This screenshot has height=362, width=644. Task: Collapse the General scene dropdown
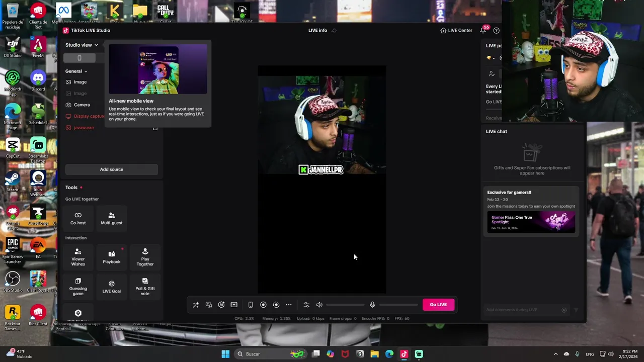(x=76, y=71)
